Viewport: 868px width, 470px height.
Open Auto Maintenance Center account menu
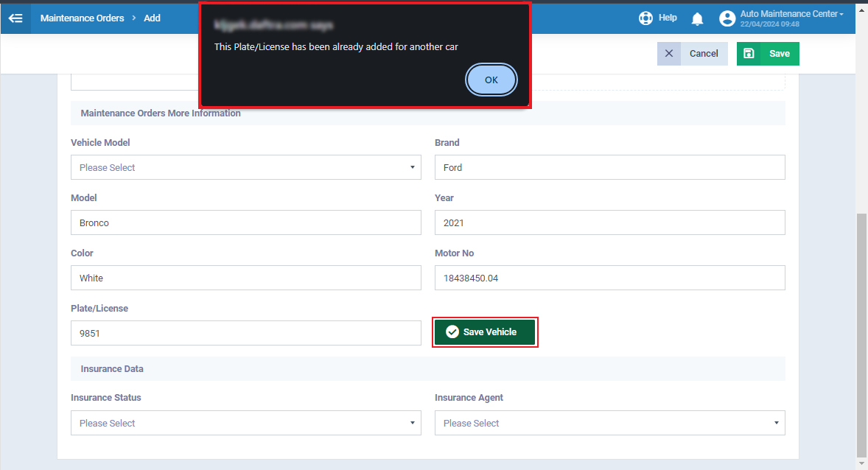coord(791,14)
